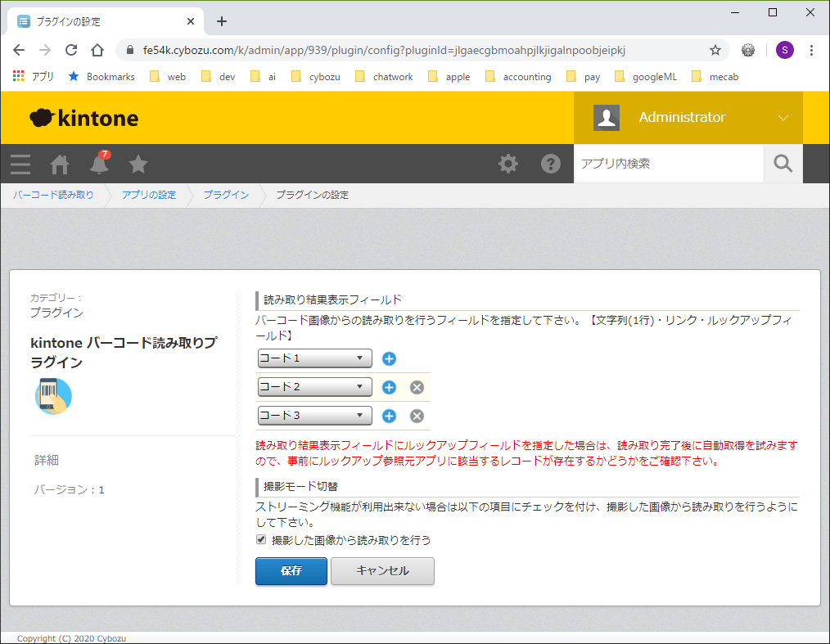Expand the Administrator user menu
The width and height of the screenshot is (830, 644).
[783, 118]
